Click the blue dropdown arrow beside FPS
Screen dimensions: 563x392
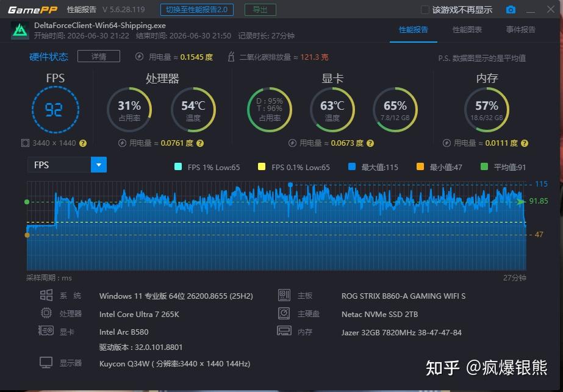pyautogui.click(x=99, y=165)
